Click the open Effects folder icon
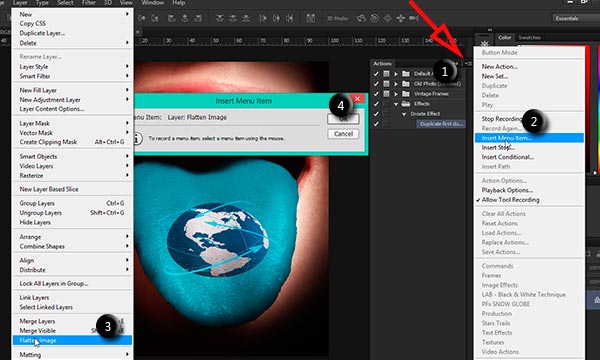The width and height of the screenshot is (600, 360). coord(406,104)
